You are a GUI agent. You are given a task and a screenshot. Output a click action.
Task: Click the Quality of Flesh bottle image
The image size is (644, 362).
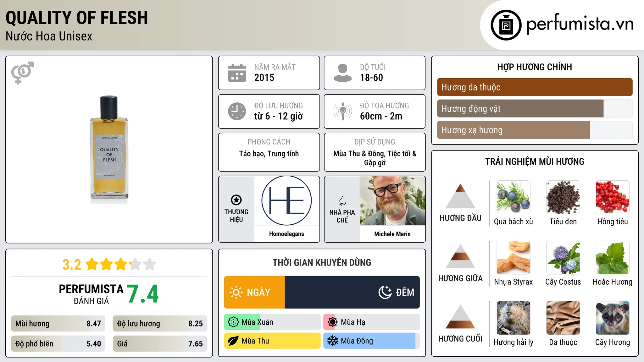tap(109, 149)
